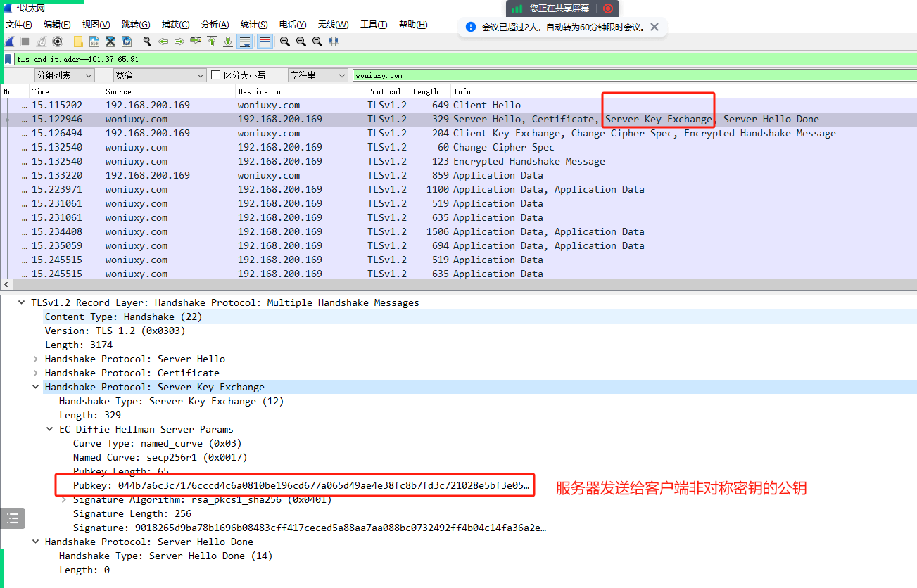Select Named Curve: secp256r1 line
The width and height of the screenshot is (917, 588).
click(160, 457)
